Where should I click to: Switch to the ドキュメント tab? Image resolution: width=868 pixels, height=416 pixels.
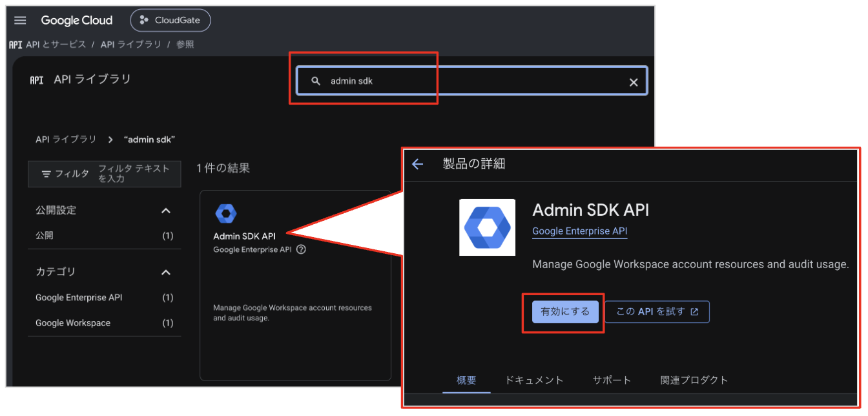point(534,380)
